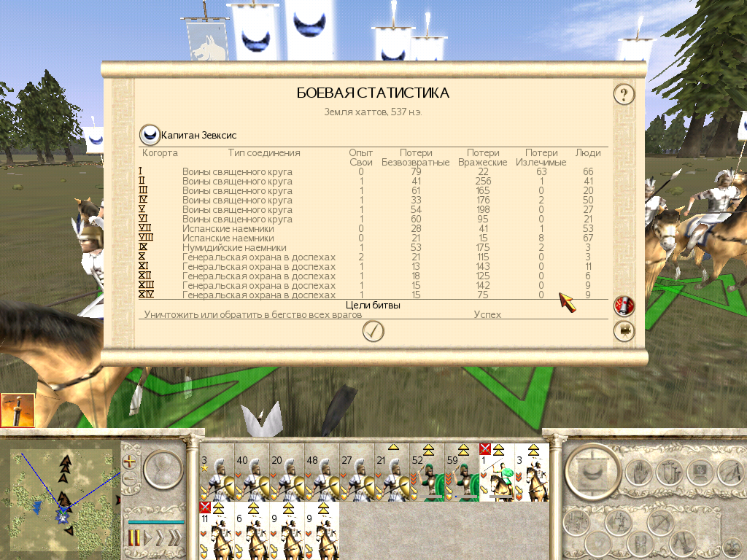
Task: Select the green mercenary card showing 52
Action: [x=427, y=472]
